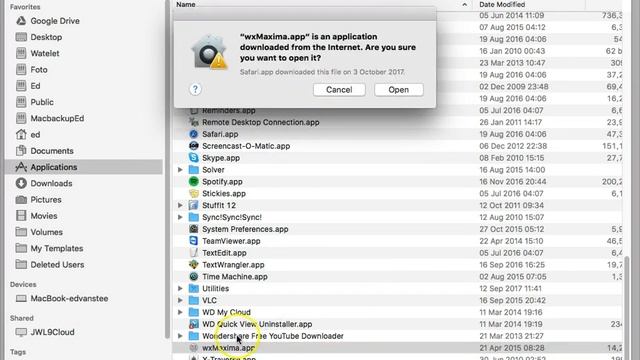Click the System Preferences.app gear icon
This screenshot has width=640, height=360.
click(193, 229)
